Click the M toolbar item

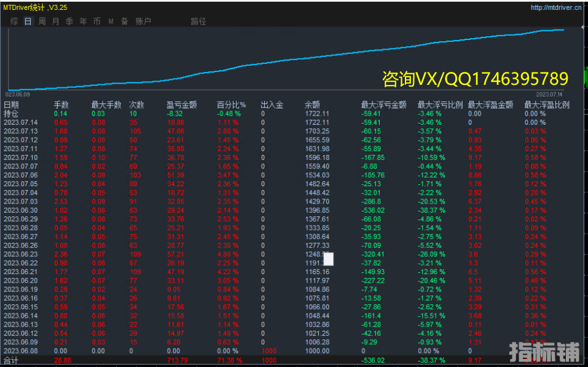pos(111,22)
